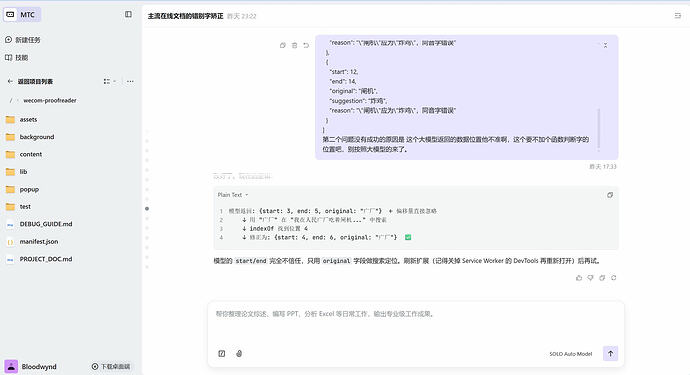Open the SOLO Auto Model selector

pyautogui.click(x=571, y=354)
